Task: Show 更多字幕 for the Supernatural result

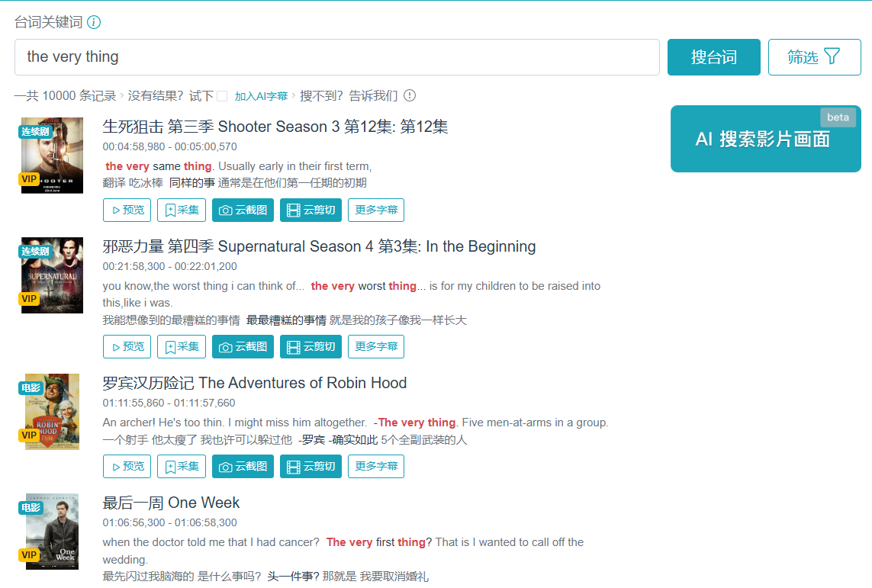Action: pos(376,347)
